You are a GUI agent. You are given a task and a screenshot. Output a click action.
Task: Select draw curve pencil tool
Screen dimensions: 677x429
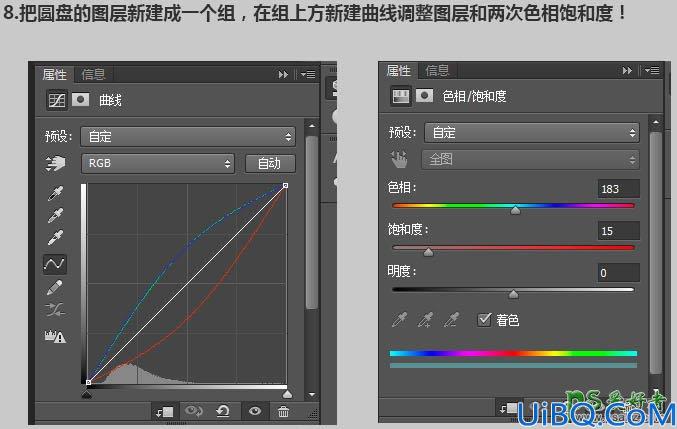tap(55, 287)
